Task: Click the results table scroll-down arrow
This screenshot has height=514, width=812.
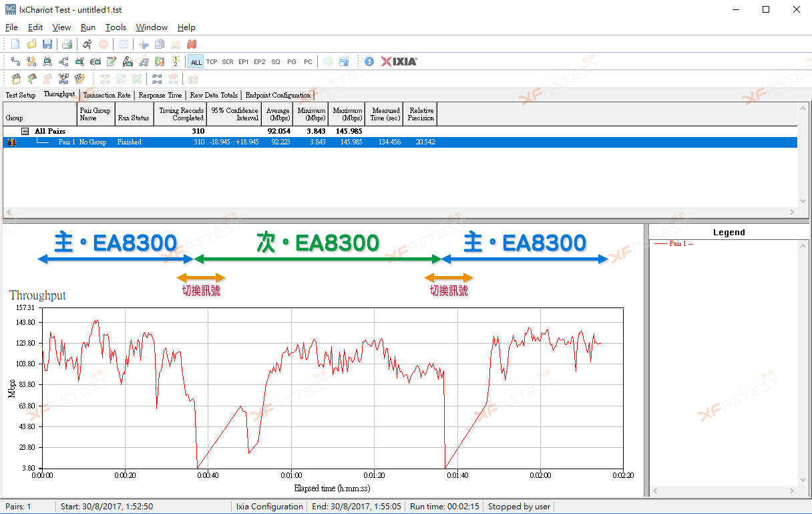Action: [x=803, y=201]
